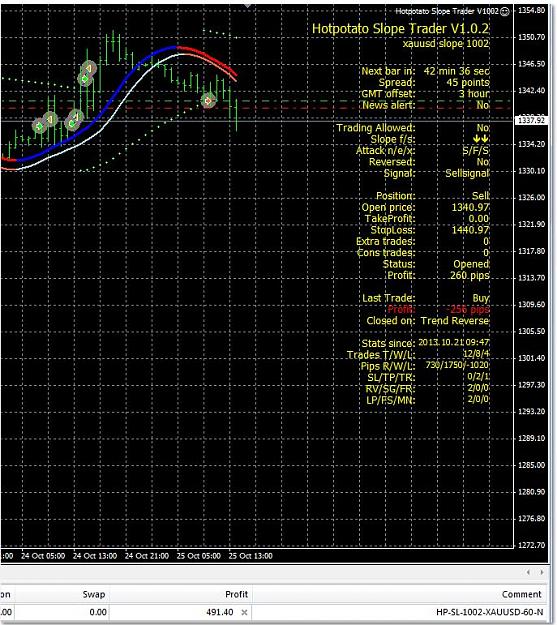Click the left scroll arrow under the chart

point(528,572)
